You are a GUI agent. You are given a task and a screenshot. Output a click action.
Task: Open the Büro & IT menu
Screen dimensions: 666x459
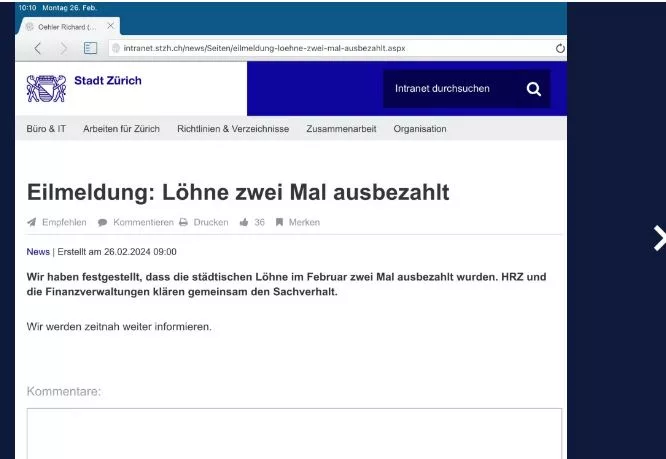(46, 129)
